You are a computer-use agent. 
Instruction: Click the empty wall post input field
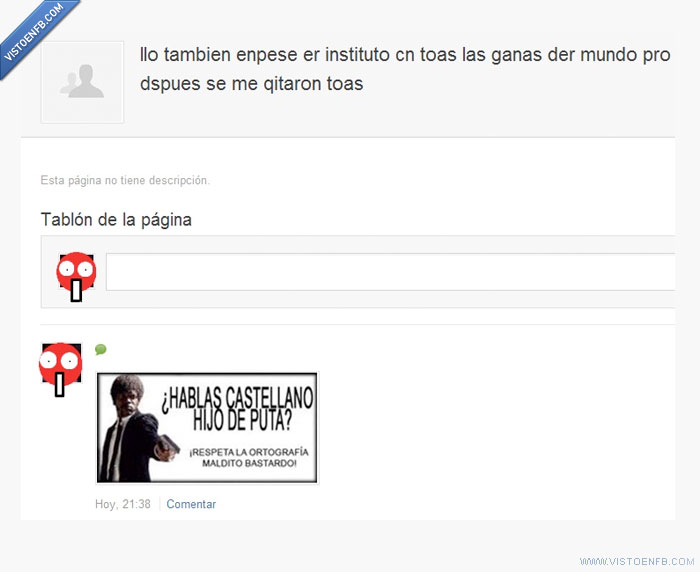(x=390, y=272)
